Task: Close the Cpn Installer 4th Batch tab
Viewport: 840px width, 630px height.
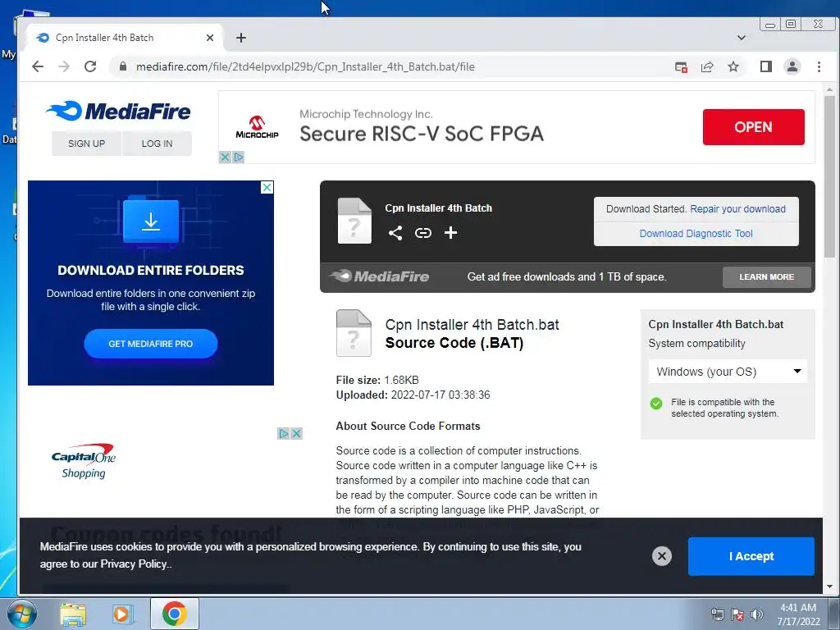Action: (210, 38)
